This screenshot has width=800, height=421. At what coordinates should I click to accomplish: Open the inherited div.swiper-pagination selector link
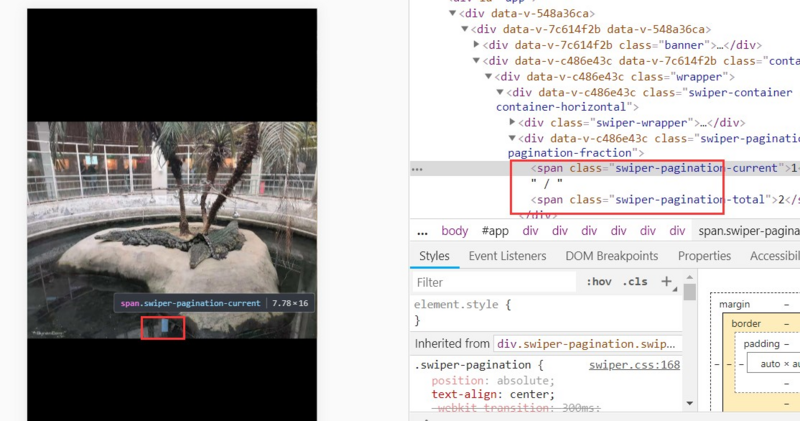point(586,344)
